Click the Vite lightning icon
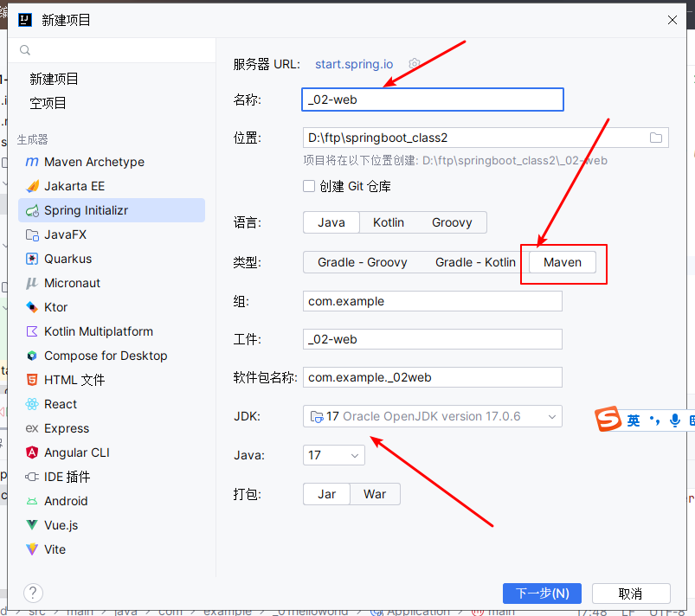695x616 pixels. point(32,549)
